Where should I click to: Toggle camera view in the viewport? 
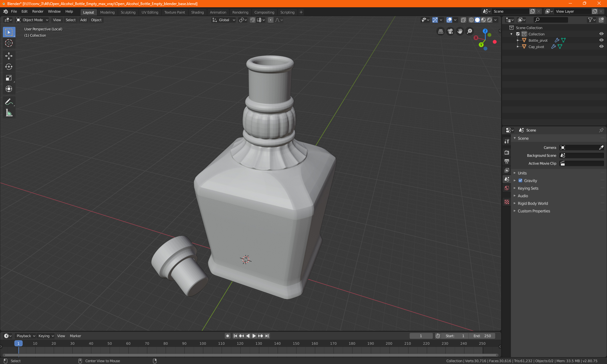coord(450,31)
